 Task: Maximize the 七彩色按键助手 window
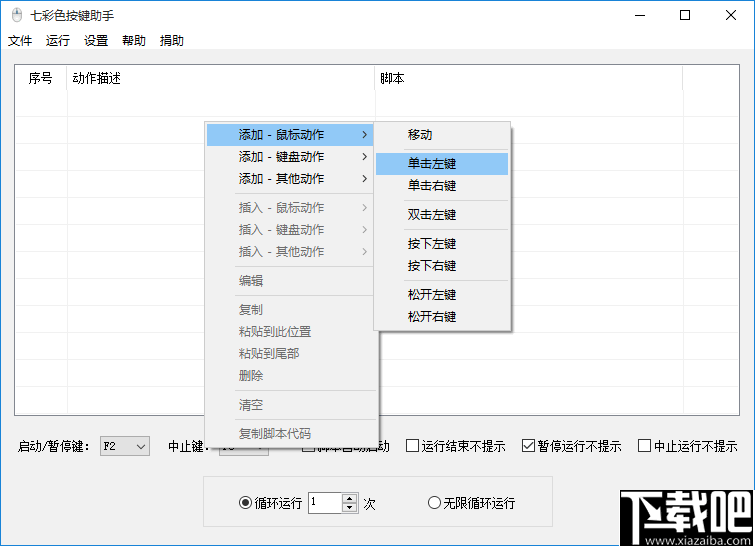(x=685, y=15)
